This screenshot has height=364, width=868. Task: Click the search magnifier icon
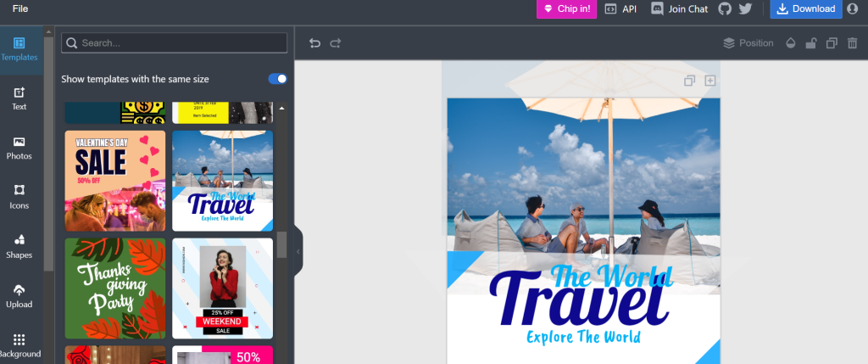click(71, 43)
